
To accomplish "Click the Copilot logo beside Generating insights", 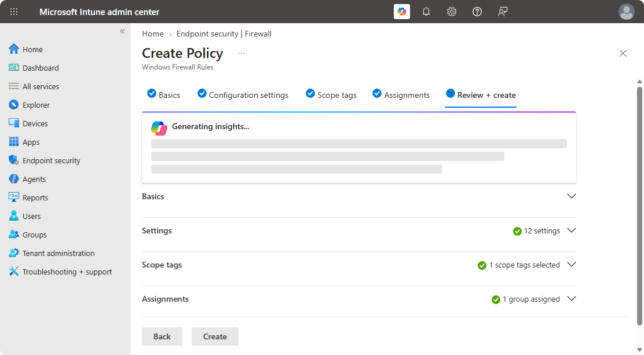I will click(x=159, y=128).
